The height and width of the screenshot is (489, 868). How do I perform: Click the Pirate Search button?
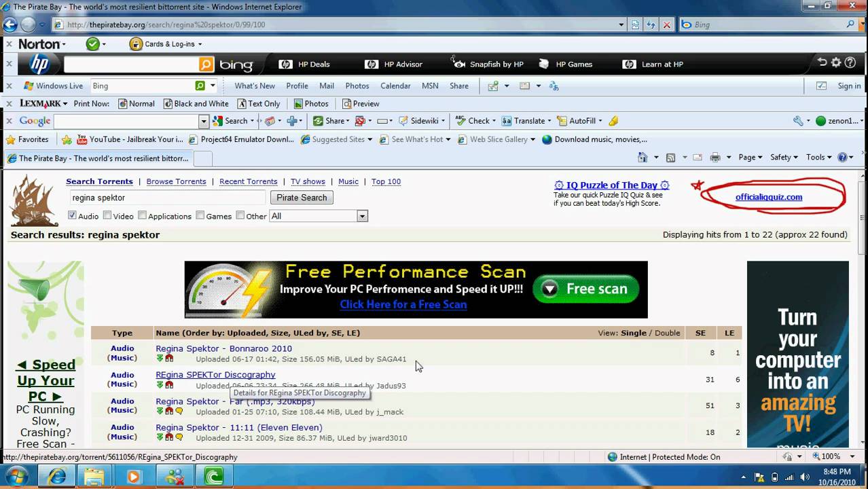pos(302,198)
